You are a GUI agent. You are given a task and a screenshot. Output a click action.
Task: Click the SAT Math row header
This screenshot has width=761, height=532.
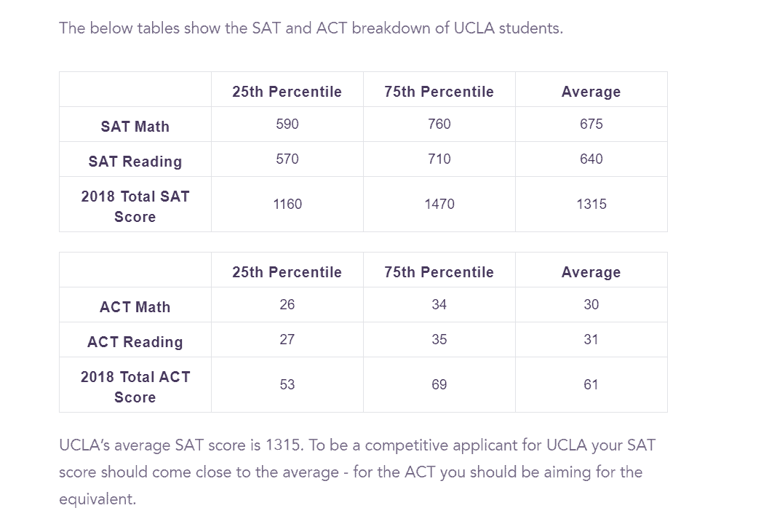pyautogui.click(x=135, y=127)
